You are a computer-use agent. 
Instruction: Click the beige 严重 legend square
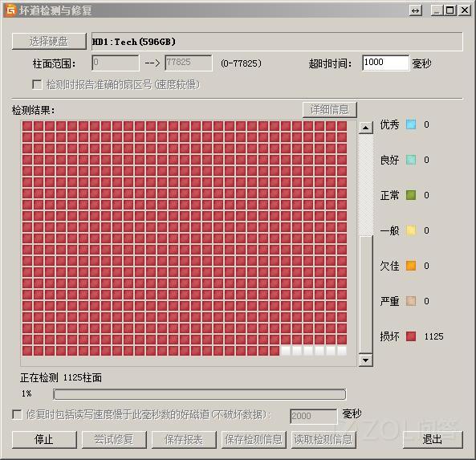pyautogui.click(x=411, y=301)
